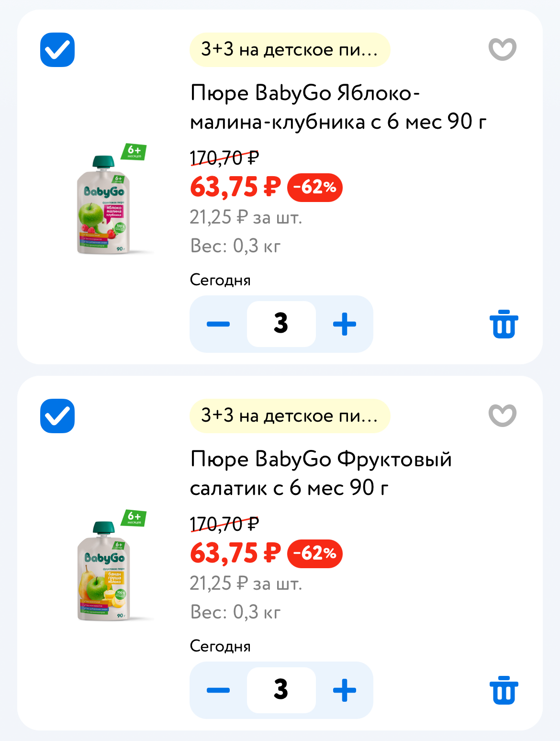The height and width of the screenshot is (741, 560).
Task: Uncheck the Яблоко-малина-клубника puree item
Action: [x=57, y=50]
